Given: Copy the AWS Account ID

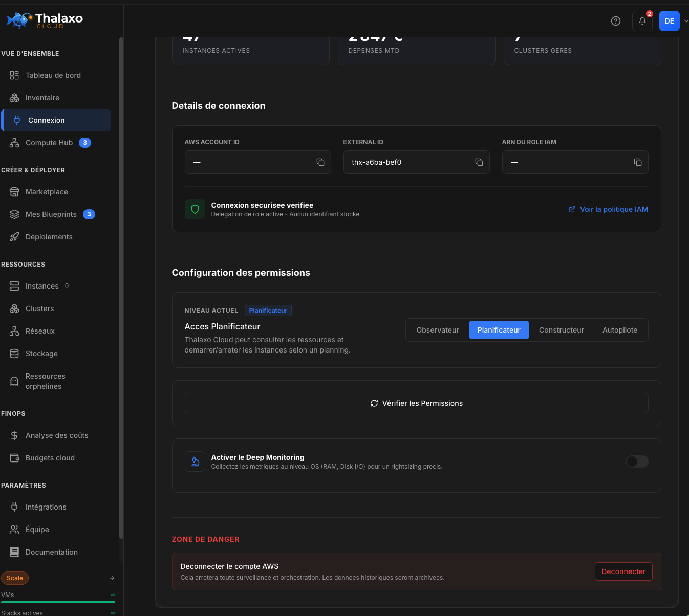Looking at the screenshot, I should [320, 162].
